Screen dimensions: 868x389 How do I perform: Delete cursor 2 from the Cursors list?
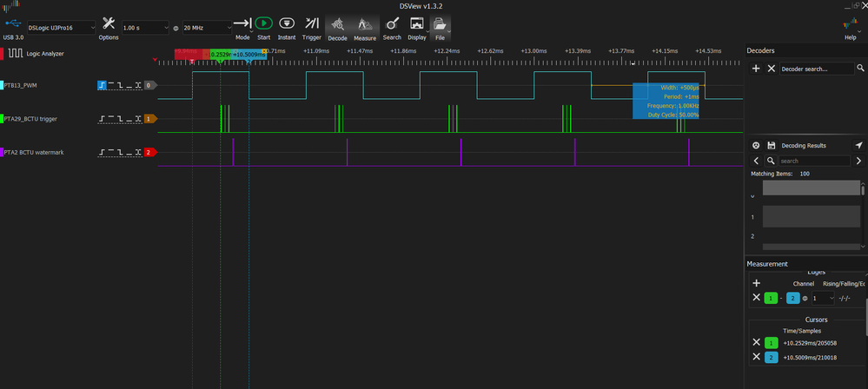pyautogui.click(x=756, y=358)
